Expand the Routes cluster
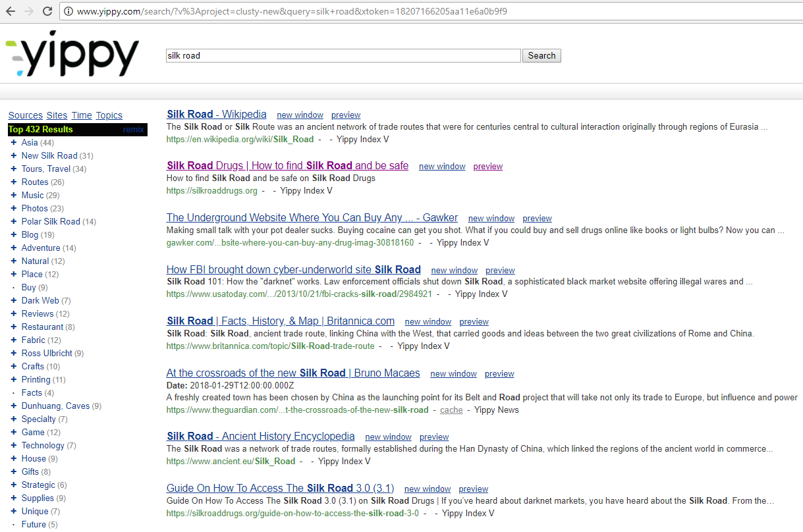Viewport: 803px width, 532px height. coord(14,182)
